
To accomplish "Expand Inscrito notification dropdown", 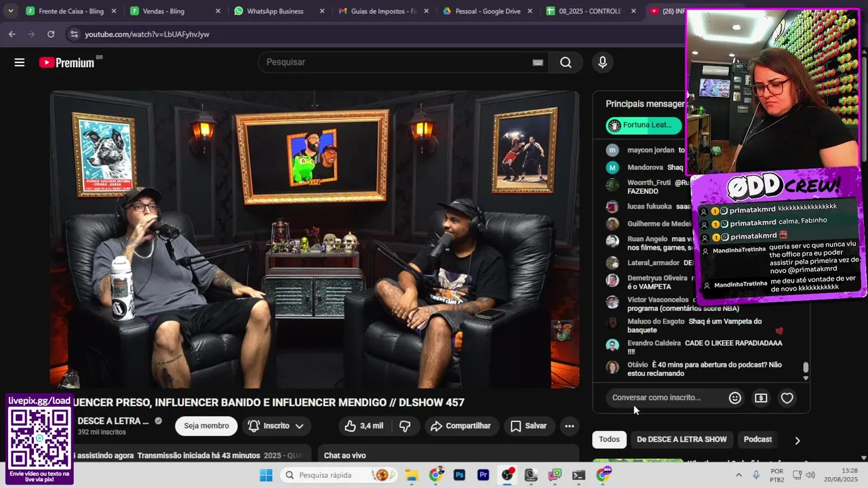I will coord(275,426).
